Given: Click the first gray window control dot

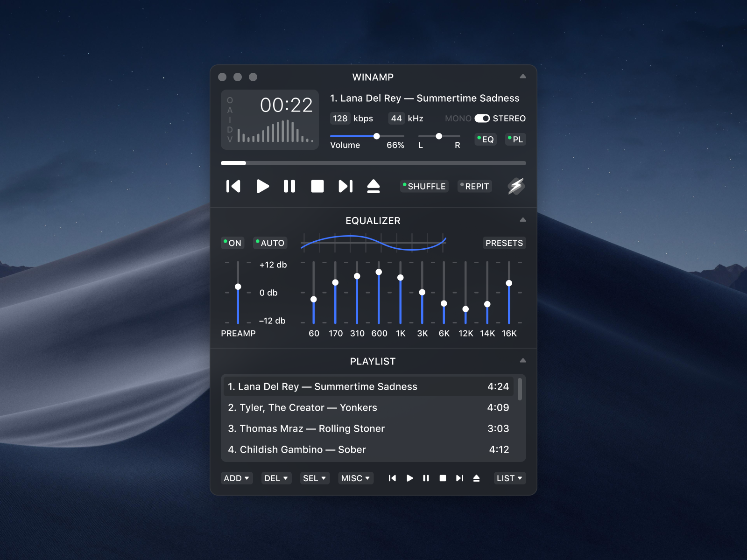Looking at the screenshot, I should (x=222, y=77).
